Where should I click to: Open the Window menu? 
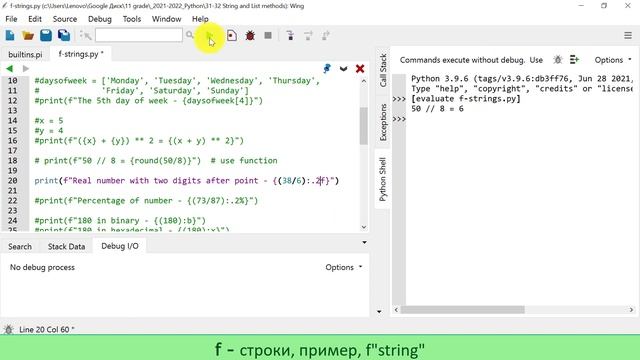click(x=167, y=19)
